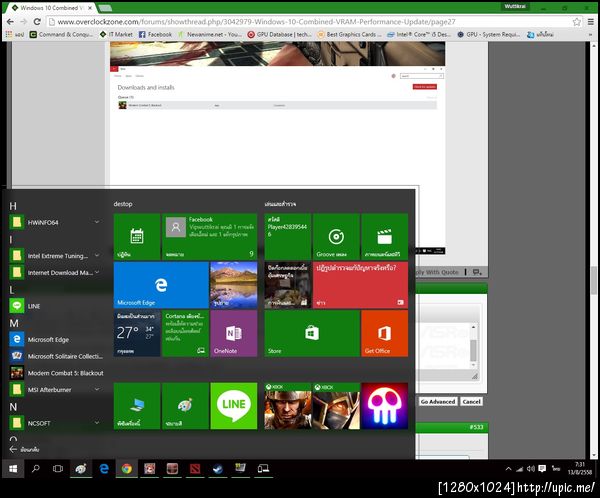
Task: Launch the pink skull game tile
Action: (x=385, y=406)
